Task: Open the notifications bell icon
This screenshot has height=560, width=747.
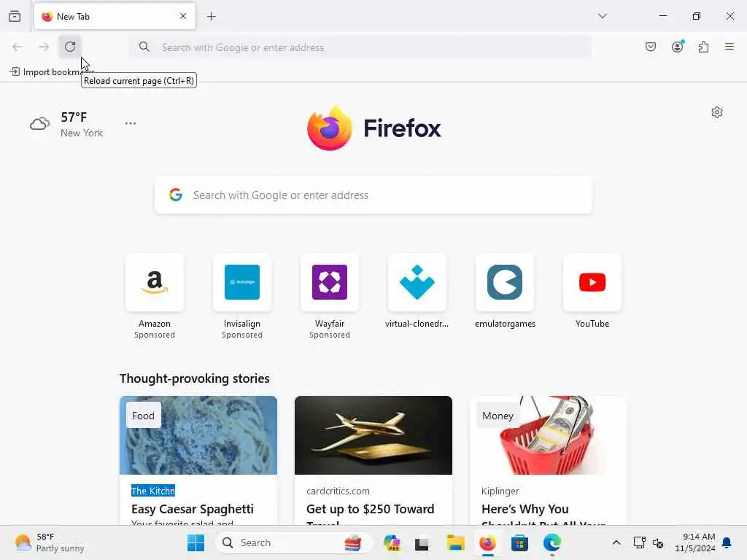Action: [727, 542]
